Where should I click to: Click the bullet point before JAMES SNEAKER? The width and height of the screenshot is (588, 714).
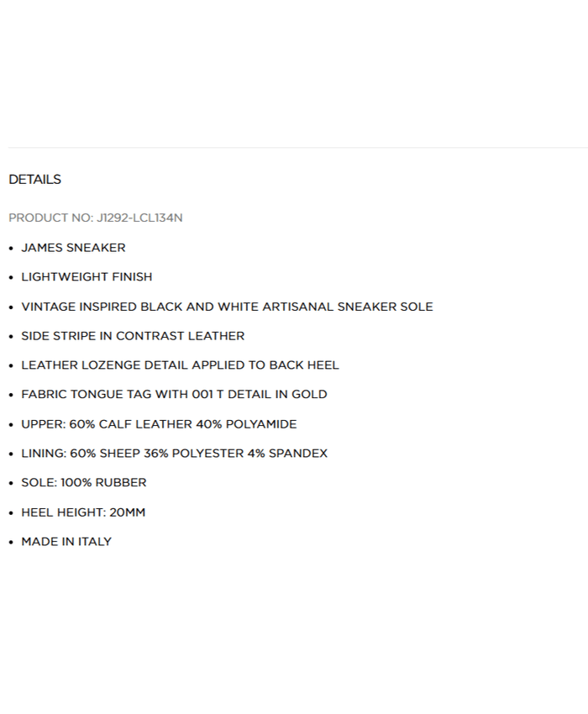click(11, 249)
